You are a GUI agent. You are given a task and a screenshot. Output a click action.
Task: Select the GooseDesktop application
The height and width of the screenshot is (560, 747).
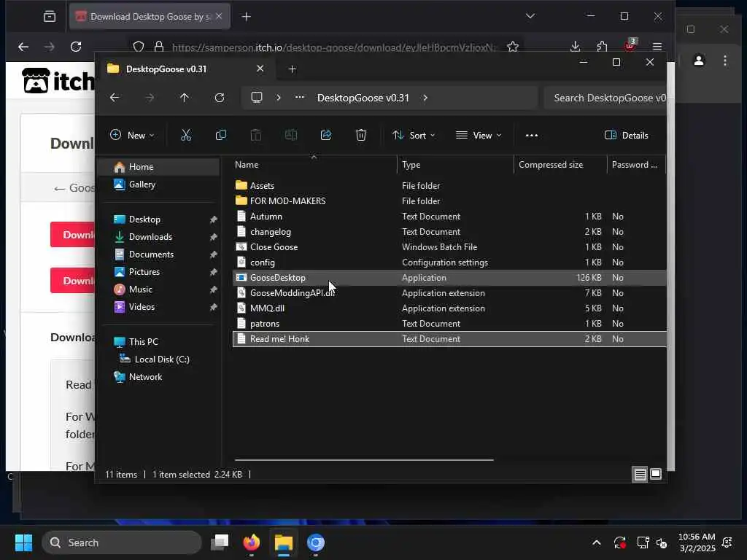[x=449, y=278]
